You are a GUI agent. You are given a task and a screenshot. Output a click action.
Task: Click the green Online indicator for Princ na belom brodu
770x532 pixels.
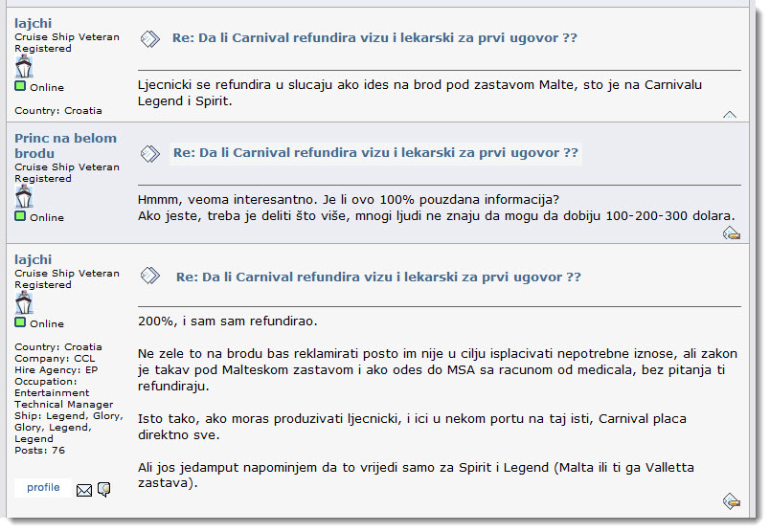point(20,216)
